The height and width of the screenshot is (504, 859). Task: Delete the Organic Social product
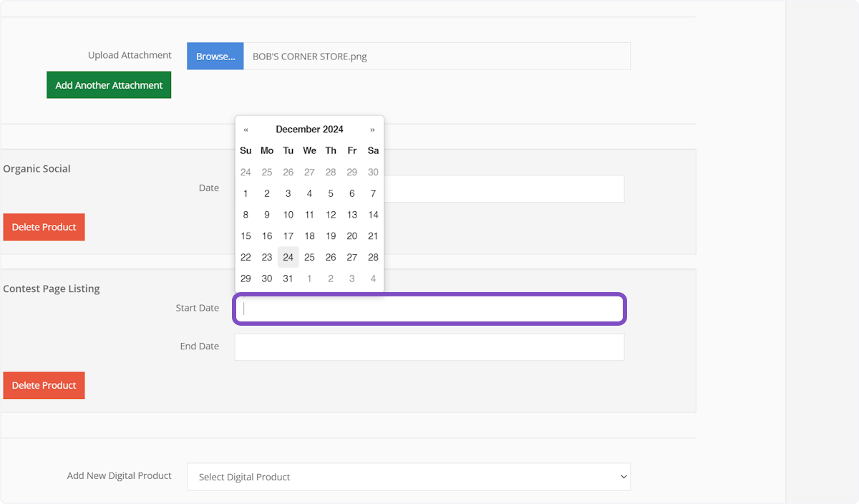click(44, 227)
